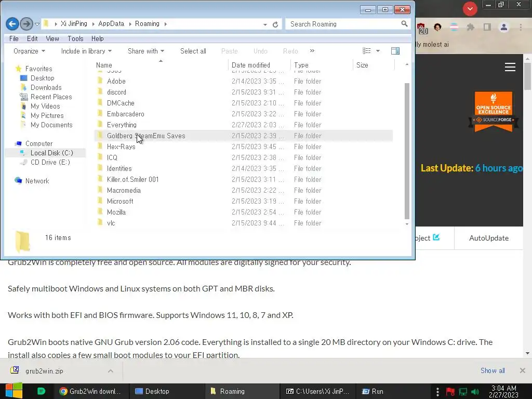Open Favorites in the navigation pane
Screen dimensions: 532x399
38,69
